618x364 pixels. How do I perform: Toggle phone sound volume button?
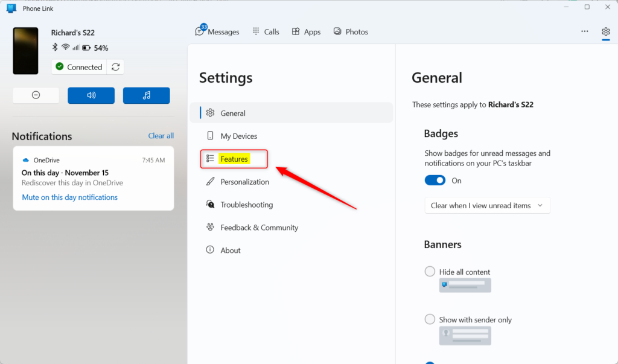pyautogui.click(x=91, y=95)
